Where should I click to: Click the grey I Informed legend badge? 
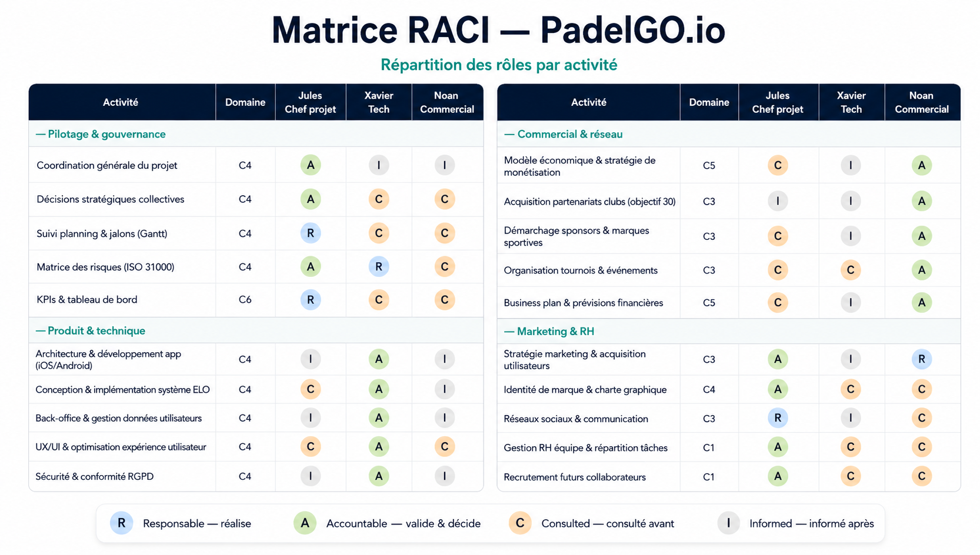pos(728,523)
